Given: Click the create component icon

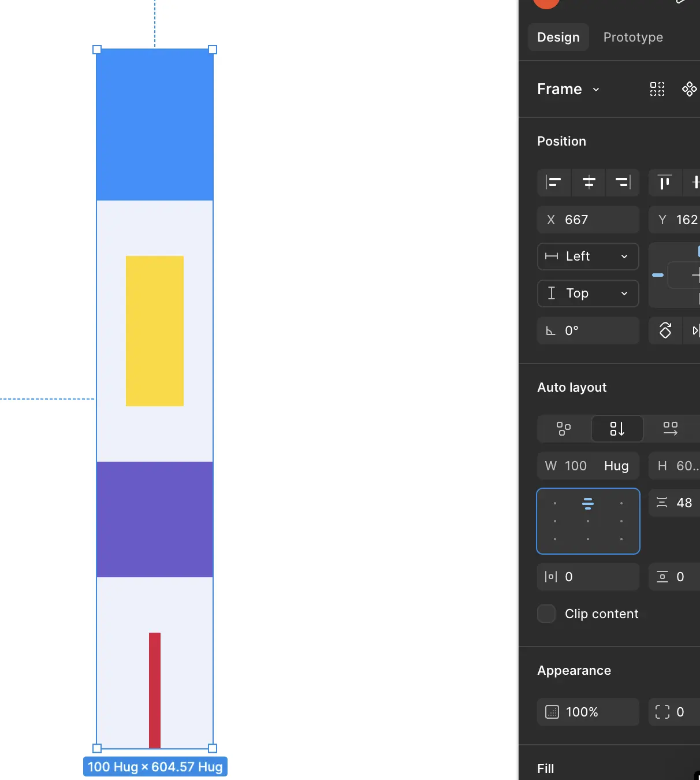Looking at the screenshot, I should pyautogui.click(x=689, y=89).
